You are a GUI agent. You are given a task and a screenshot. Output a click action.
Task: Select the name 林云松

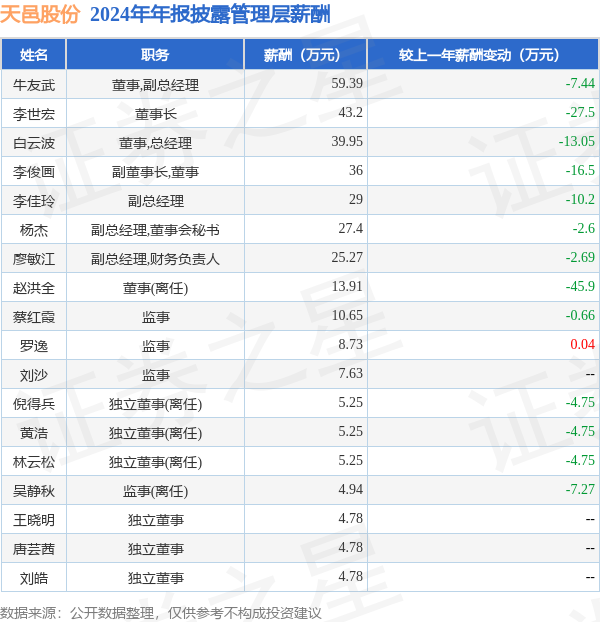pos(34,462)
